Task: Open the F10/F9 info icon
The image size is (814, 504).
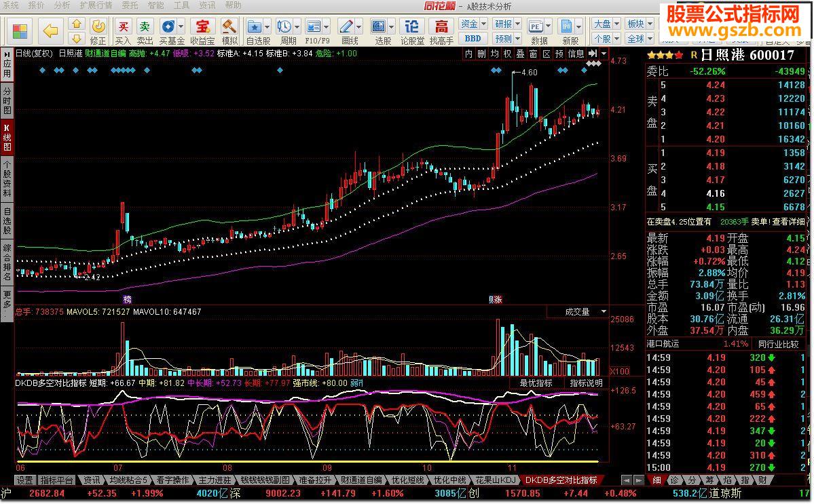Action: coord(314,26)
